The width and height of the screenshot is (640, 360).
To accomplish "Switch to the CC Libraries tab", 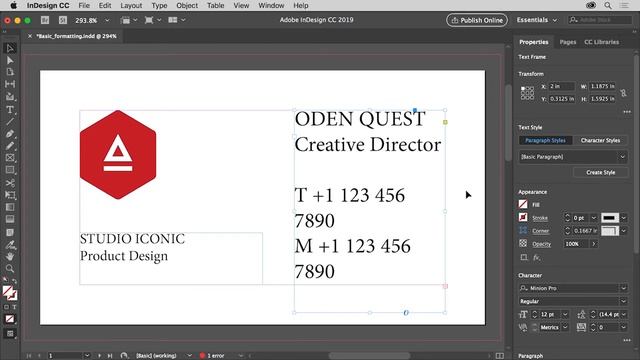I will point(601,42).
